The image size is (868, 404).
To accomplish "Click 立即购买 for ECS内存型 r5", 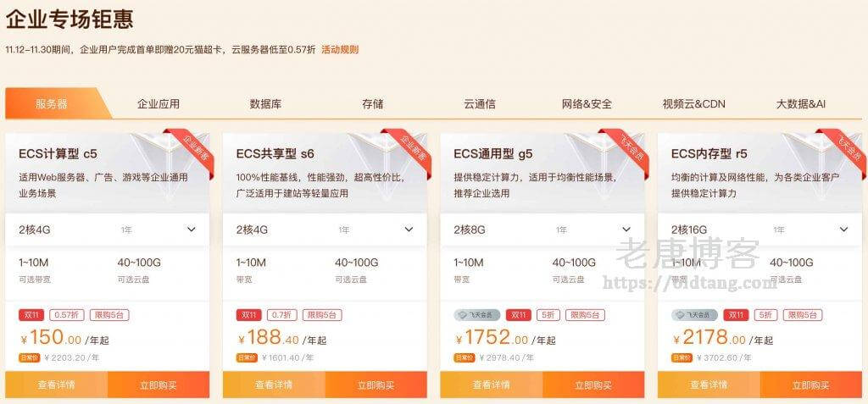I will click(x=811, y=385).
